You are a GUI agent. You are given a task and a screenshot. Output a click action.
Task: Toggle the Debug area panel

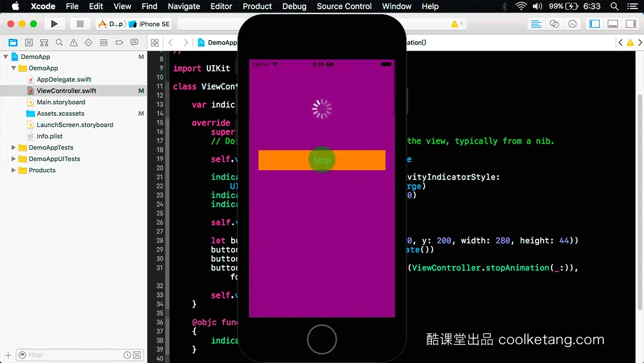613,24
